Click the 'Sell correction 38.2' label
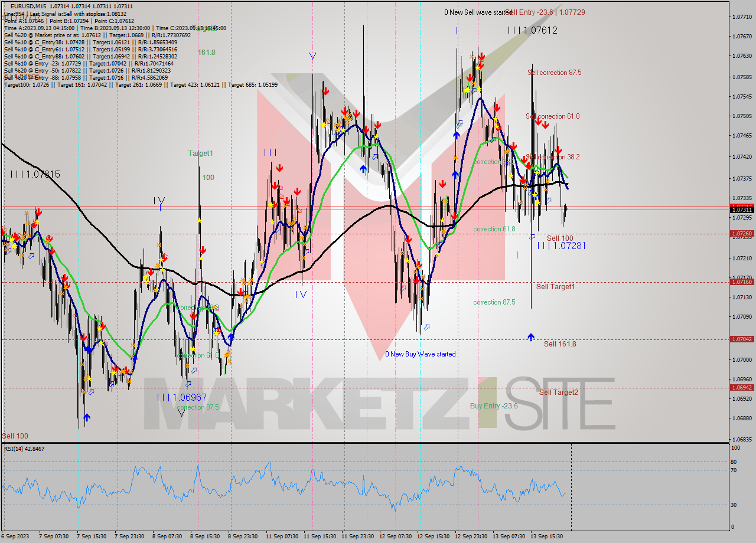The height and width of the screenshot is (543, 756). click(553, 157)
